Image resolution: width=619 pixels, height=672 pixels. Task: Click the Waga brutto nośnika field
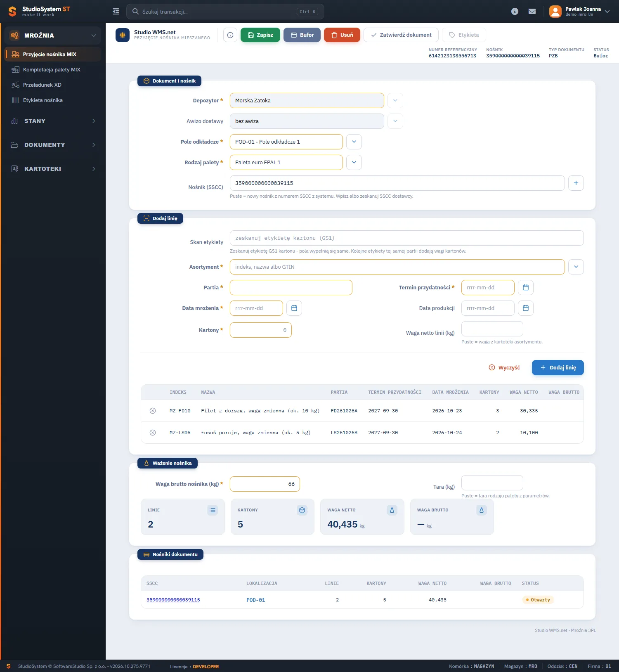(x=265, y=484)
